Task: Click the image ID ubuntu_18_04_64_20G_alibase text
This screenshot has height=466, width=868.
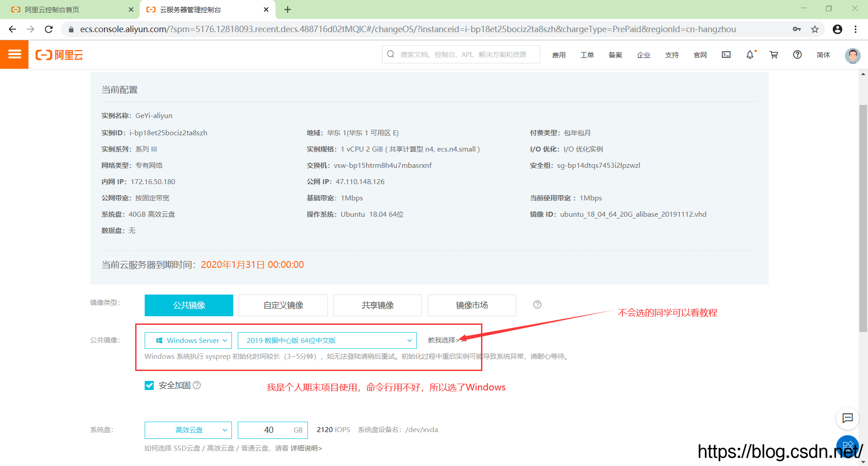Action: (x=633, y=214)
